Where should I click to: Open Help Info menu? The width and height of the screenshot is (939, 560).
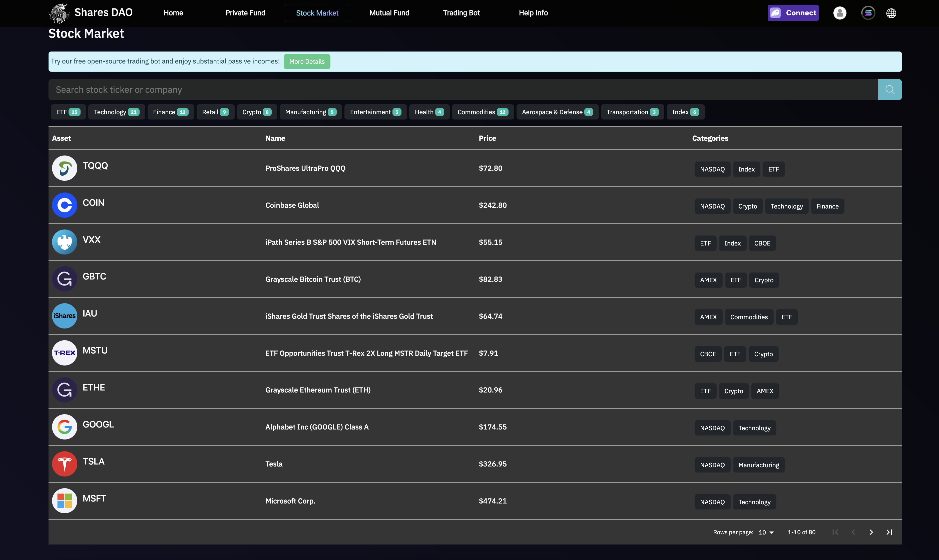tap(533, 13)
